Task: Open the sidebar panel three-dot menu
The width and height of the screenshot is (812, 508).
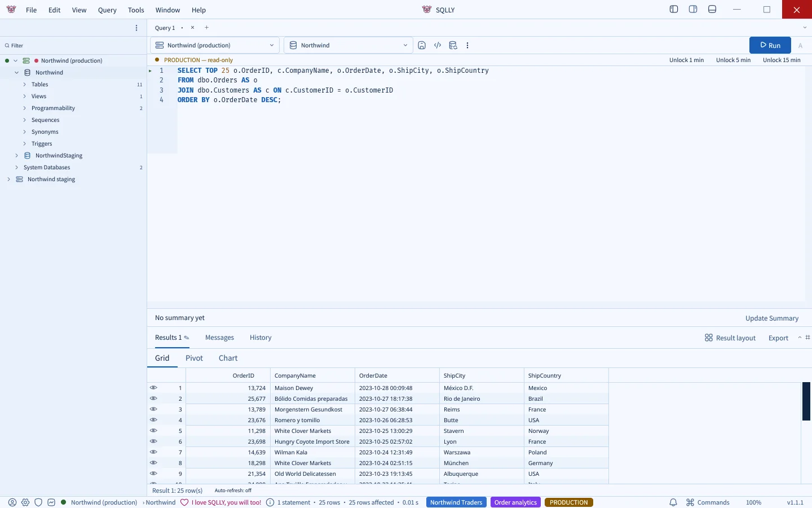Action: [x=136, y=28]
